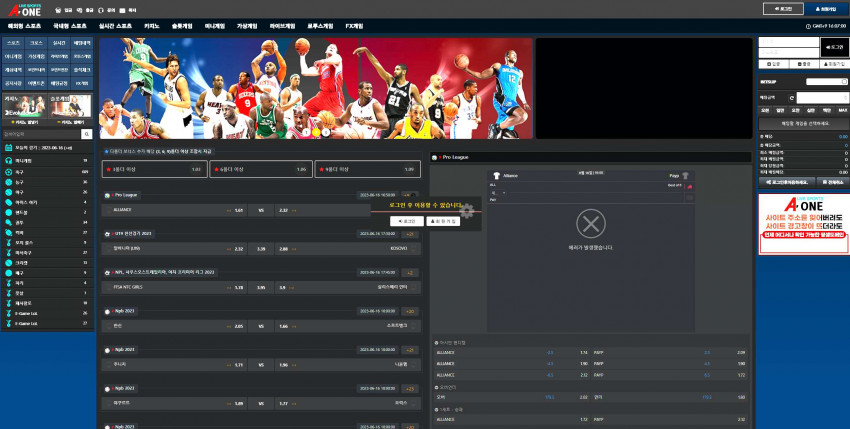Click the red icon at the tracker's right edge
The height and width of the screenshot is (429, 850).
[x=690, y=187]
